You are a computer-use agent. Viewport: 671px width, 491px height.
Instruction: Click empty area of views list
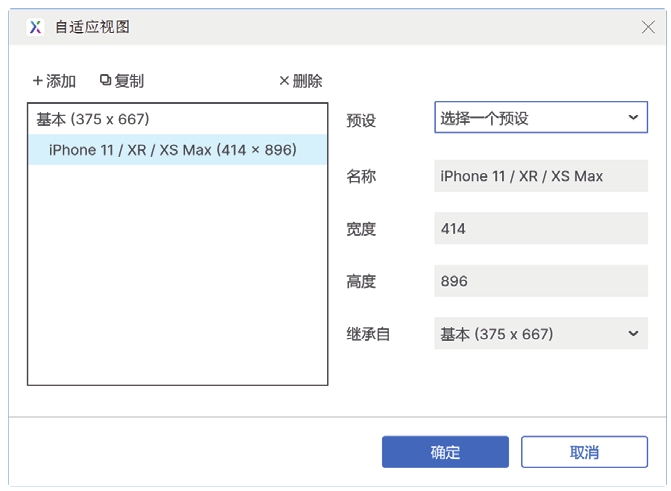point(177,280)
